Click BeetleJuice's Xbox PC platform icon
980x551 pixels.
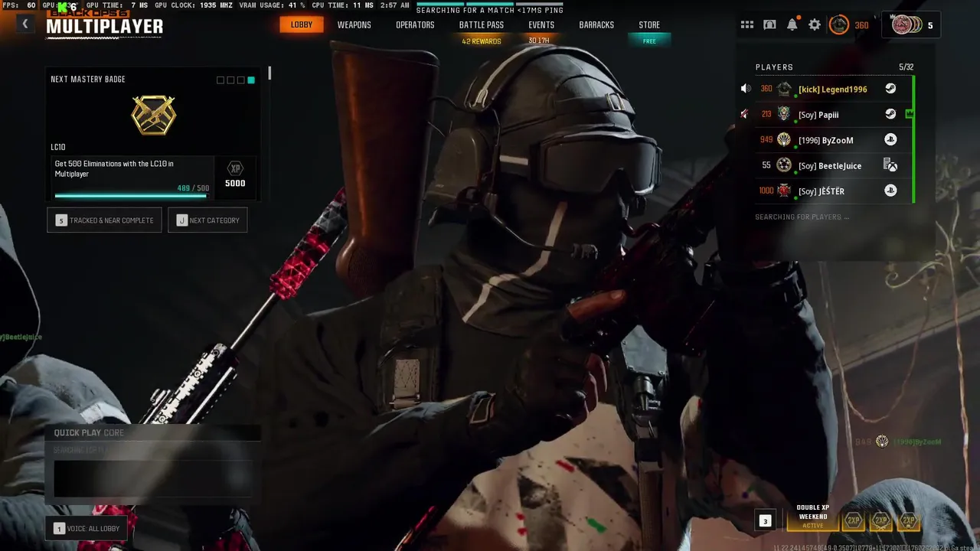coord(890,165)
